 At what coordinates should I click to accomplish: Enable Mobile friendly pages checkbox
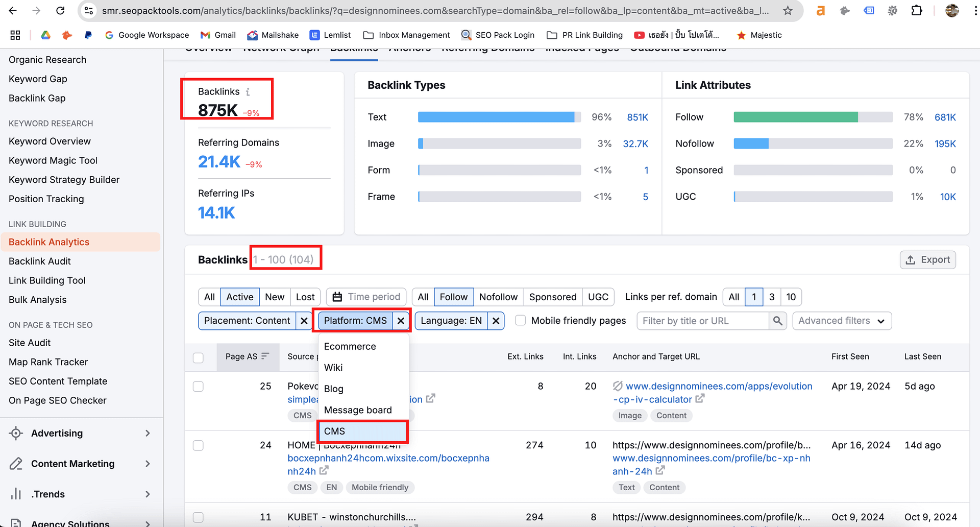520,321
